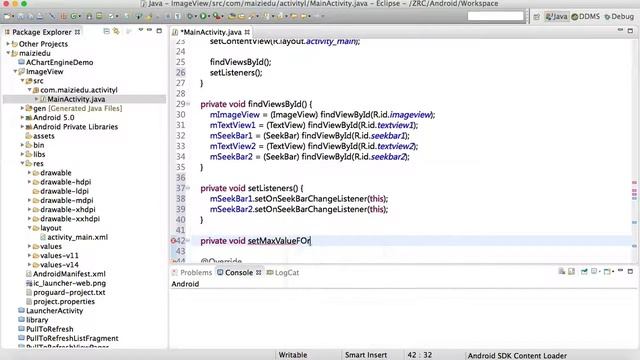Select activity_main.xml in layout folder
640x360 pixels.
point(78,237)
